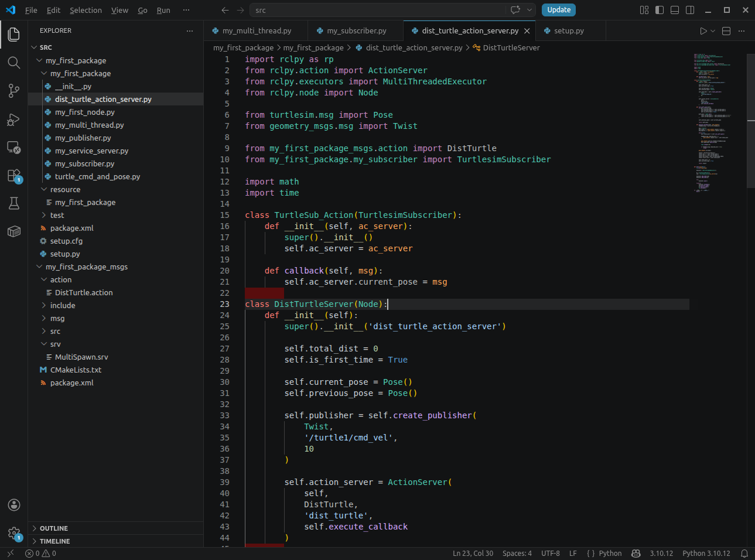The width and height of the screenshot is (755, 560).
Task: Collapse the SRC root section
Action: 115,47
